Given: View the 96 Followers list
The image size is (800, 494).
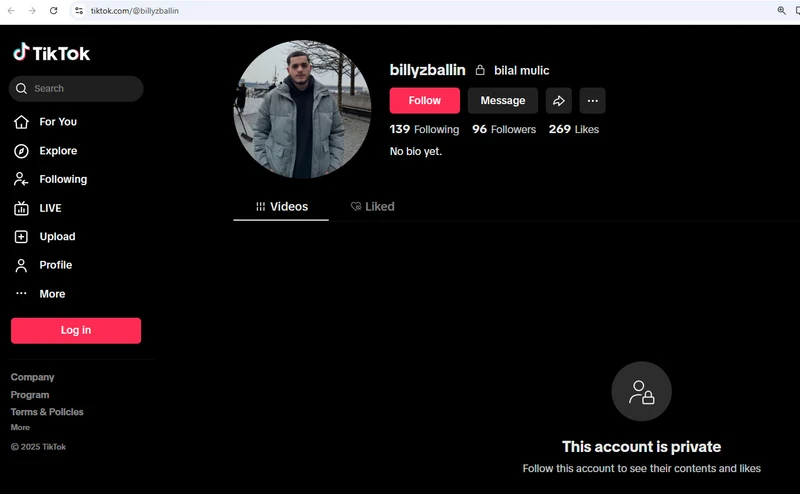Looking at the screenshot, I should click(x=504, y=129).
